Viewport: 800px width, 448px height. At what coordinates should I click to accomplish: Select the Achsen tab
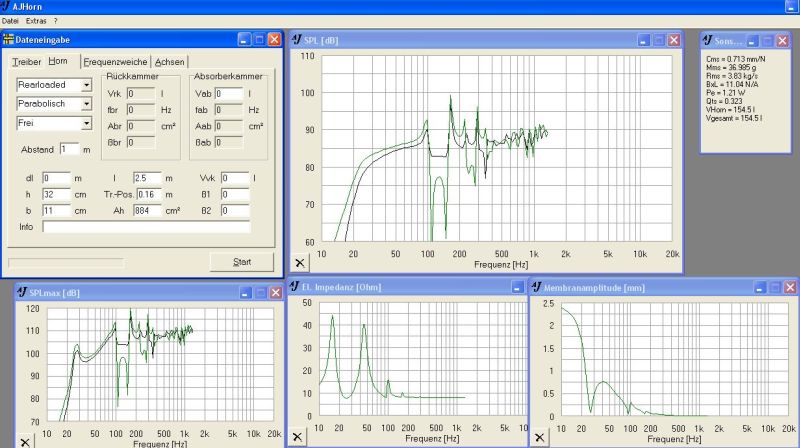tap(169, 62)
